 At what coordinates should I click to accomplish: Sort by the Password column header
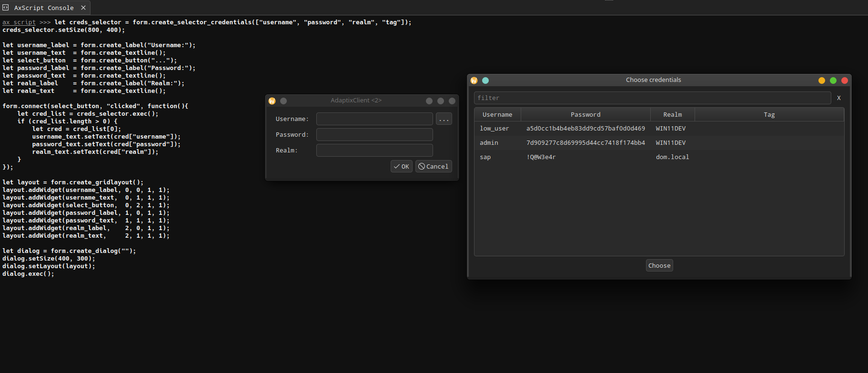coord(585,115)
